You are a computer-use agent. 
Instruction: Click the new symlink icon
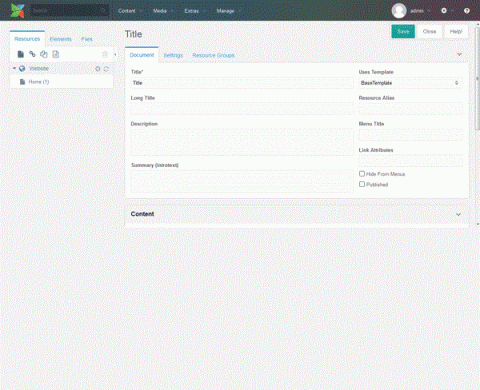(44, 54)
